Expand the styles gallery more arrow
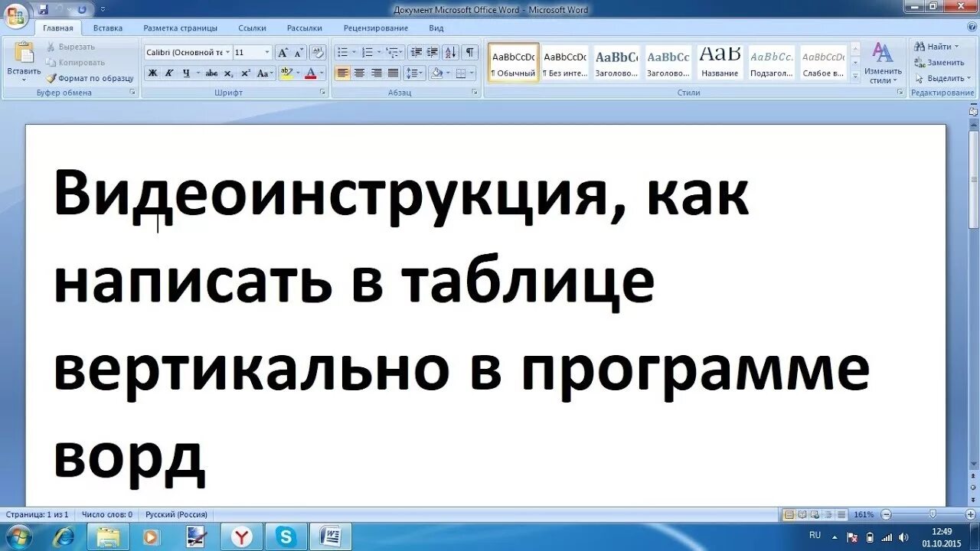Screen dimensions: 980x551 [856, 77]
